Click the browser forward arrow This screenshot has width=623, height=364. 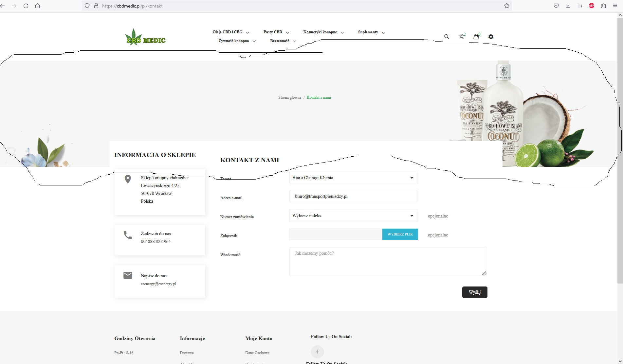[x=14, y=6]
